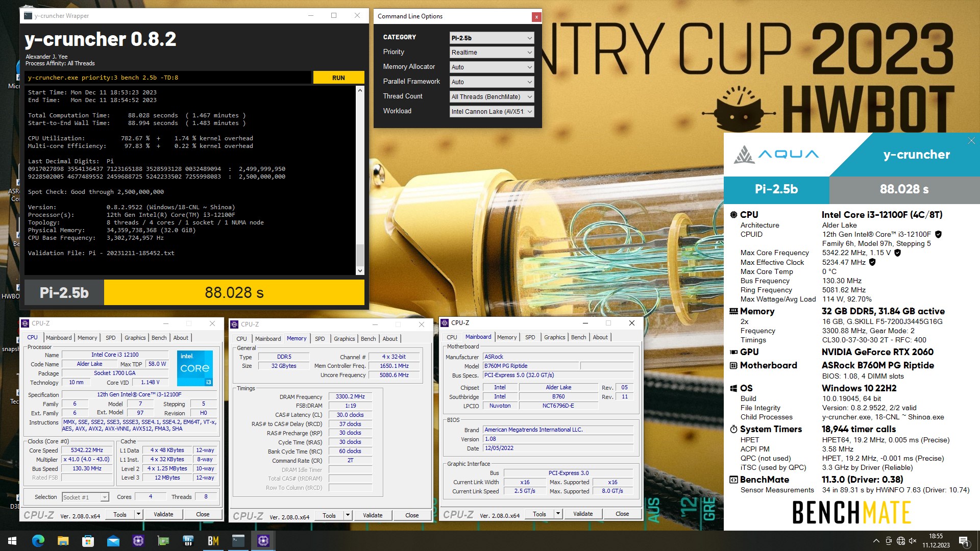Screen dimensions: 980x551
Task: Click the AQUA logo in the BenchMate result panel
Action: [x=776, y=155]
